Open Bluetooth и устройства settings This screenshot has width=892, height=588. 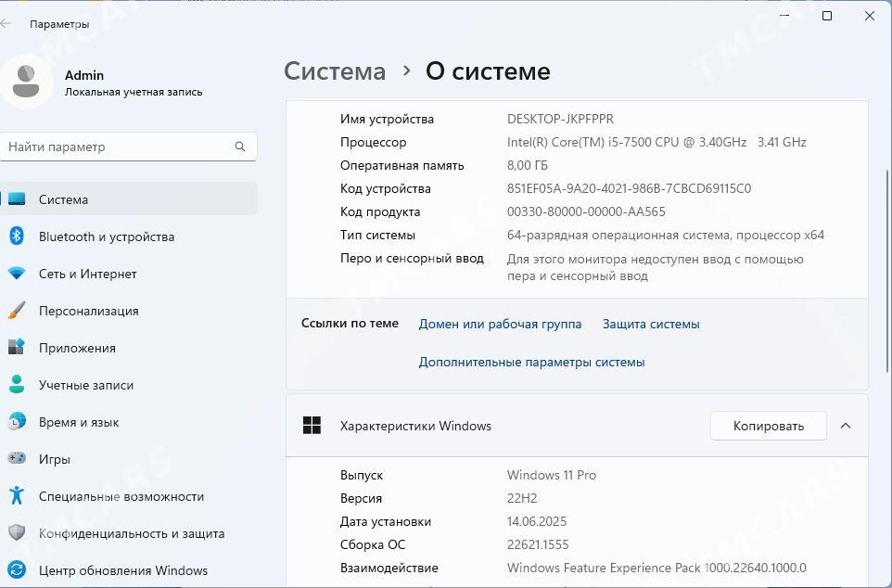tap(130, 236)
